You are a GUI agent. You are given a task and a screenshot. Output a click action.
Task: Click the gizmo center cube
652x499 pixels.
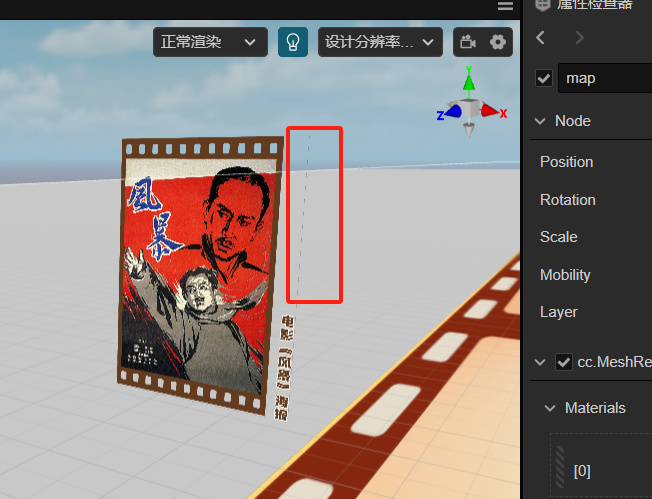[470, 109]
